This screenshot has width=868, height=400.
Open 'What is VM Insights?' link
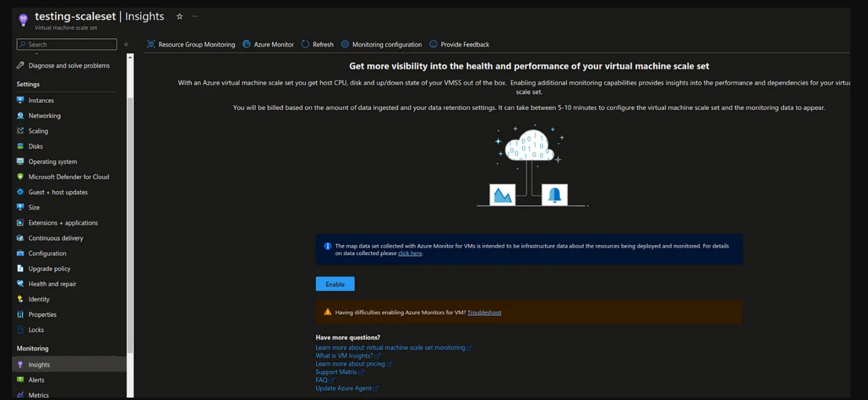(344, 356)
